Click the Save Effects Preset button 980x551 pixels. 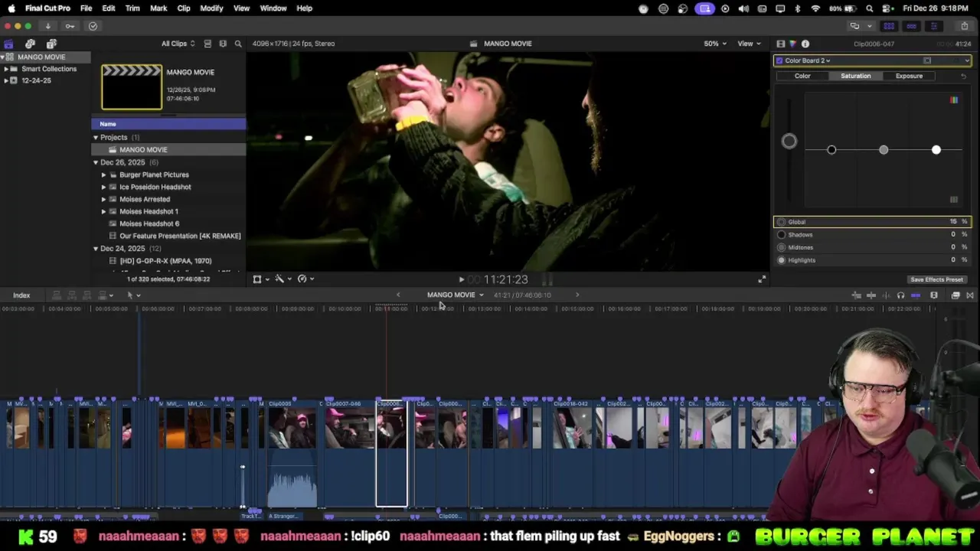(936, 279)
